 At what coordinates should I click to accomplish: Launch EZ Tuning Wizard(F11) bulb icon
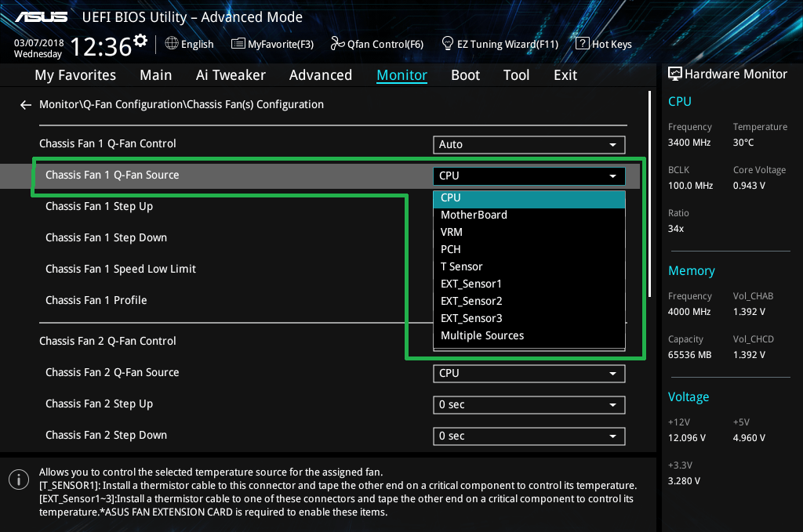pyautogui.click(x=447, y=43)
